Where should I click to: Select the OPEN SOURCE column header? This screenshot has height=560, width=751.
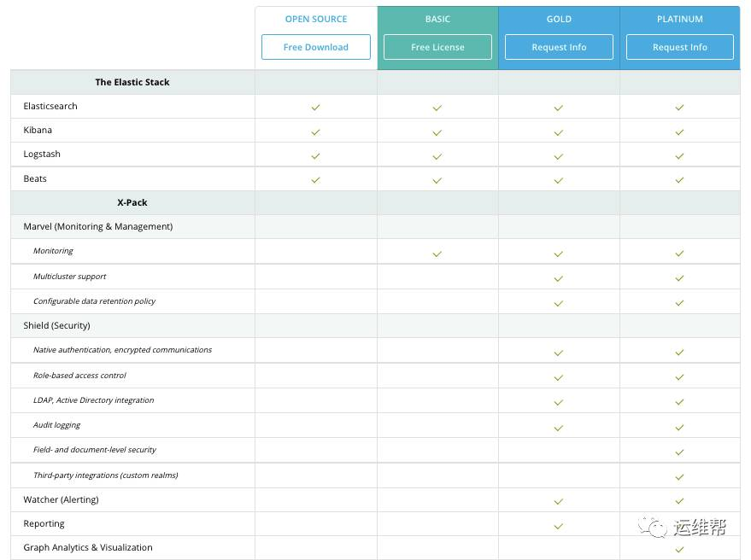click(315, 19)
